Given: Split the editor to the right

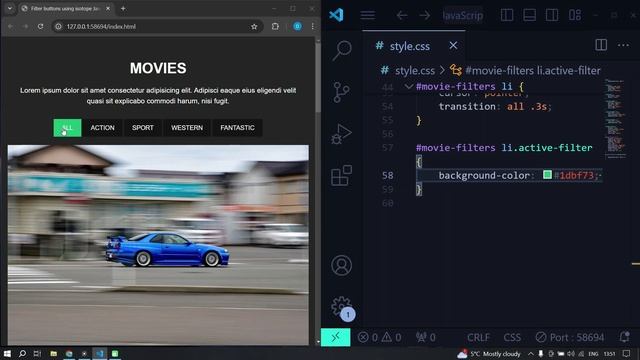Looking at the screenshot, I should pyautogui.click(x=601, y=45).
